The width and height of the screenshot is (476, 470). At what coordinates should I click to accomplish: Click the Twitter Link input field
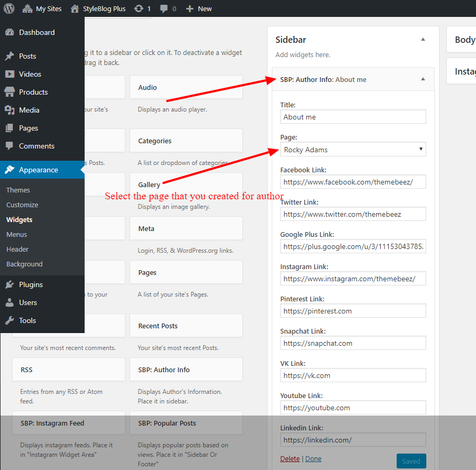[353, 214]
